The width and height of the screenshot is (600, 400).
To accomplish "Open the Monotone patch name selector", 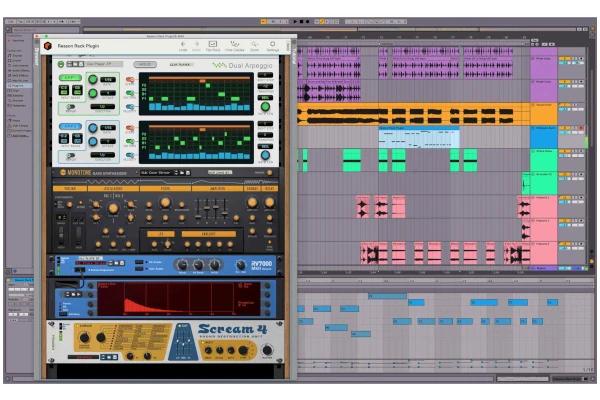I will [x=157, y=173].
